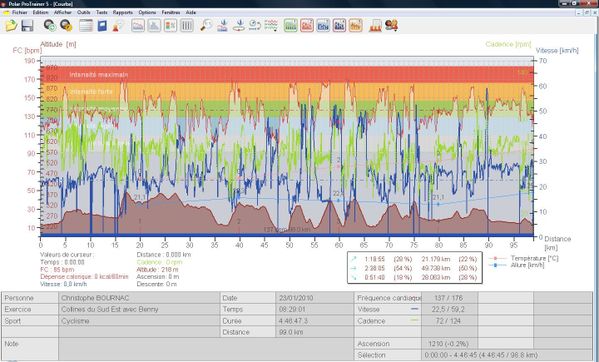
Task: Open the blue diary book icon
Action: tap(102, 26)
